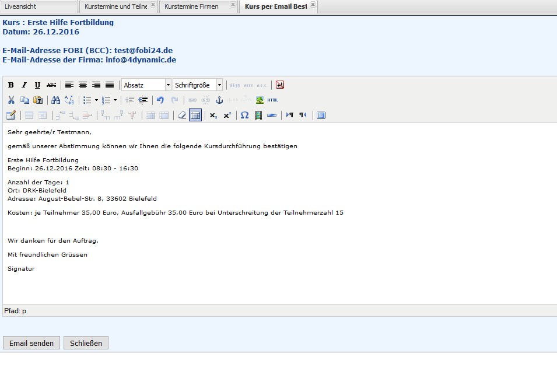Click the Email senden button

coord(31,343)
